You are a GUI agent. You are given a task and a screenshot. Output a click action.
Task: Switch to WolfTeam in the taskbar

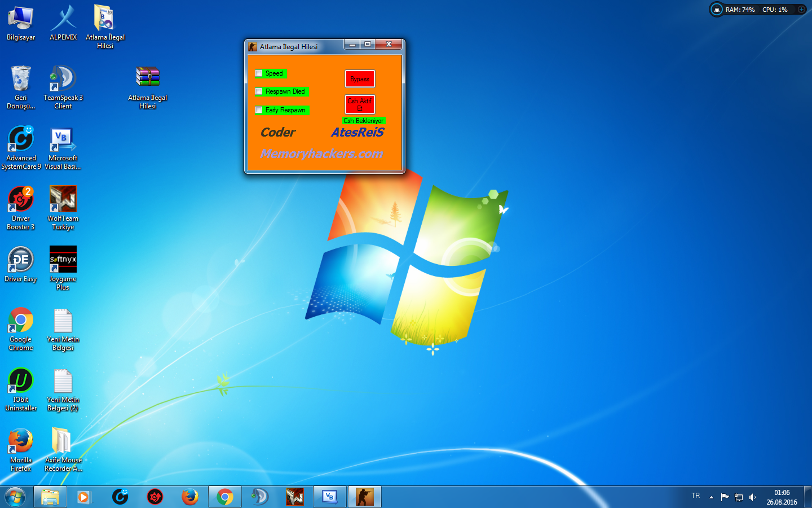click(295, 497)
